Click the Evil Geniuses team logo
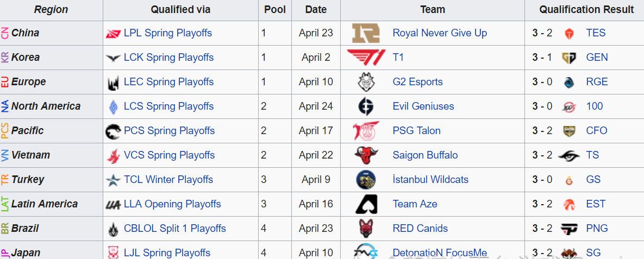 point(366,106)
